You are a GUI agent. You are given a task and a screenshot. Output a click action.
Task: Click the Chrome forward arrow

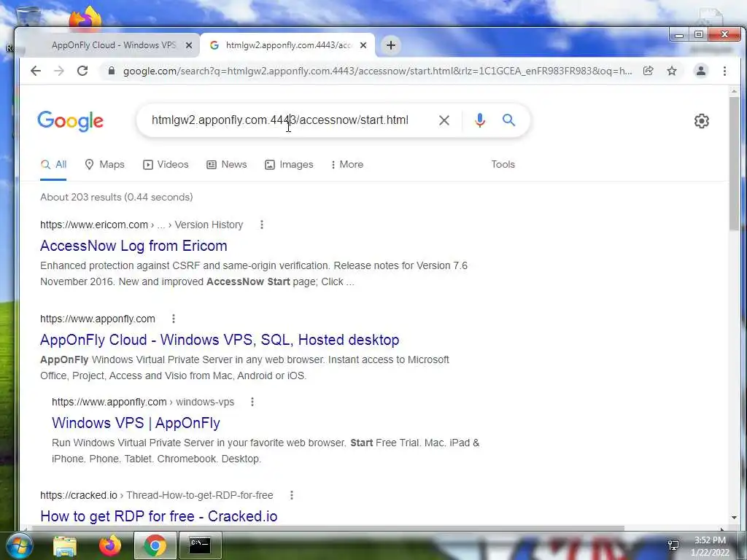coord(59,71)
